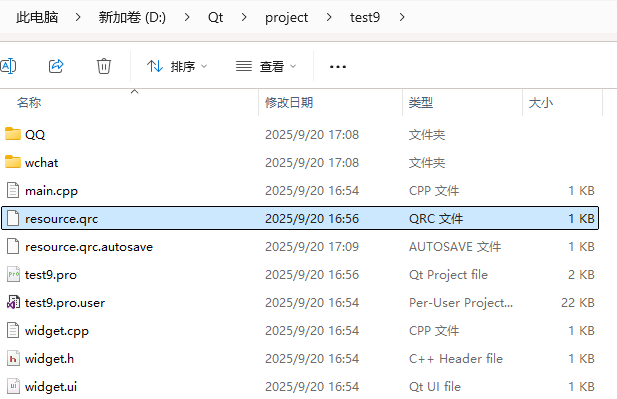The width and height of the screenshot is (617, 399).
Task: Click the widget.ui file icon
Action: click(x=13, y=386)
